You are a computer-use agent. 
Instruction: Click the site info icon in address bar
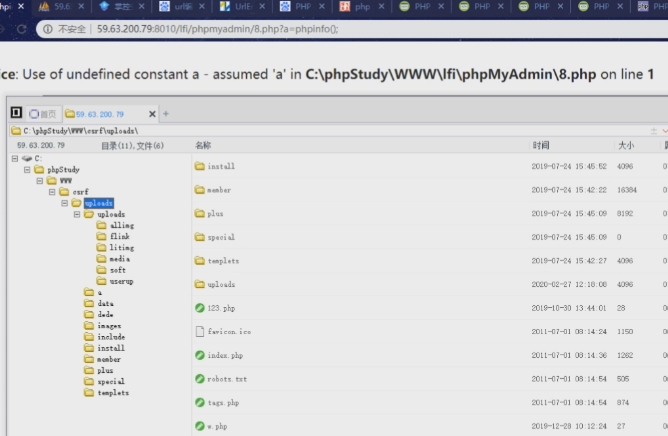tap(48, 29)
